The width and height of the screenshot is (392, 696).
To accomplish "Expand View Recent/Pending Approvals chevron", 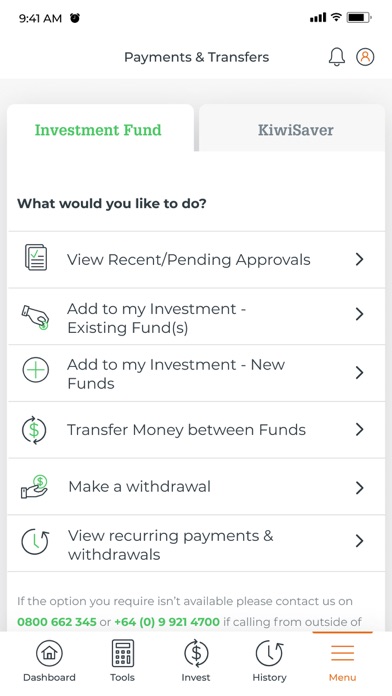I will tap(360, 259).
